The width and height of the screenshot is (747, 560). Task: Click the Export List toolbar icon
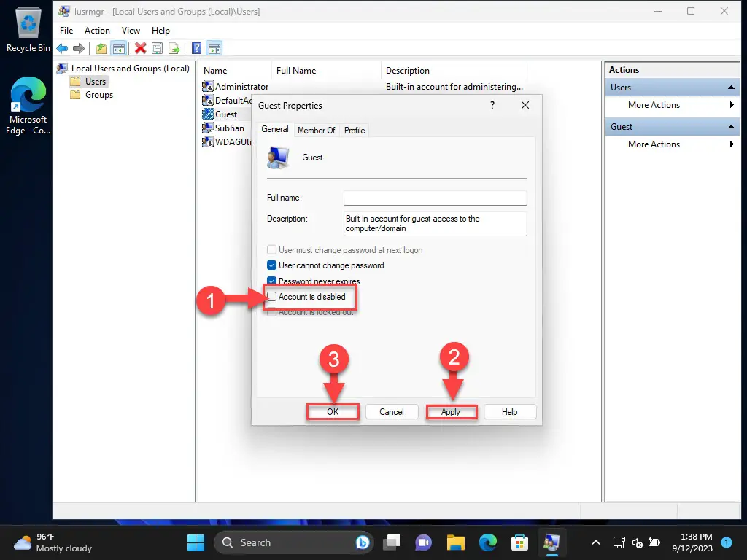[174, 48]
